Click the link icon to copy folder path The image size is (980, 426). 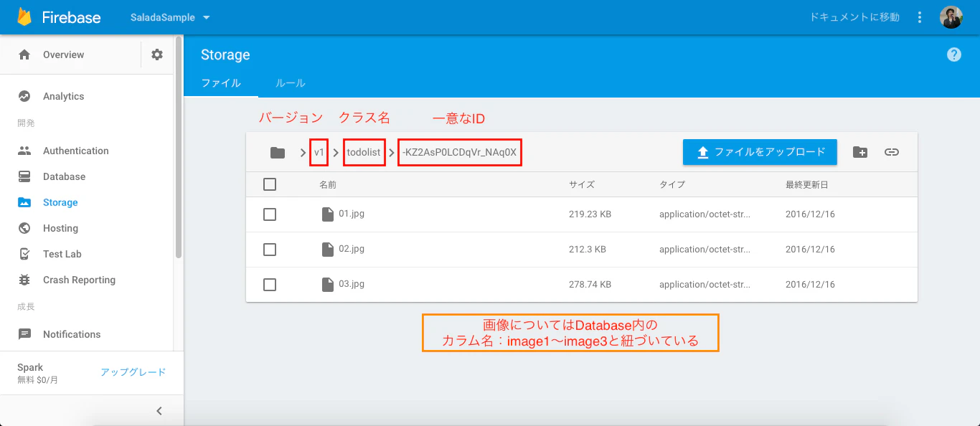(x=892, y=152)
